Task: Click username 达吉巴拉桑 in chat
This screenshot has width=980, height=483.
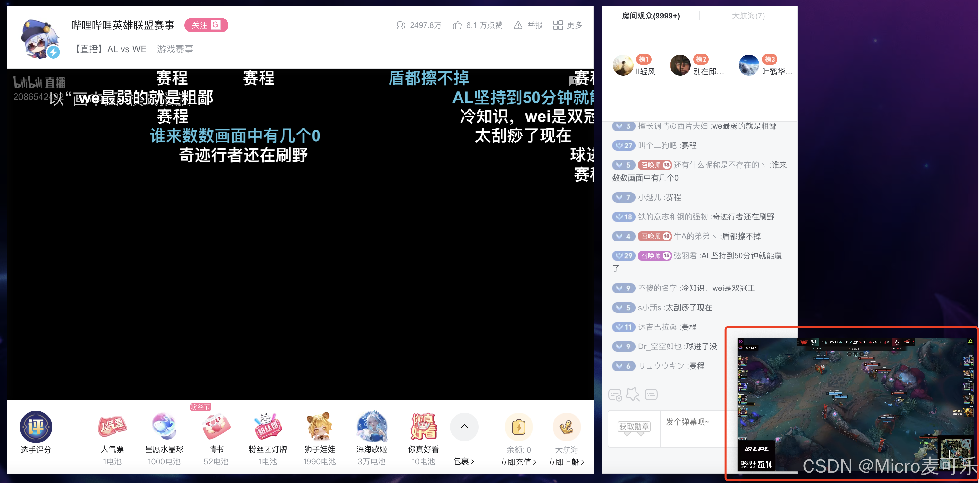Action: coord(658,326)
